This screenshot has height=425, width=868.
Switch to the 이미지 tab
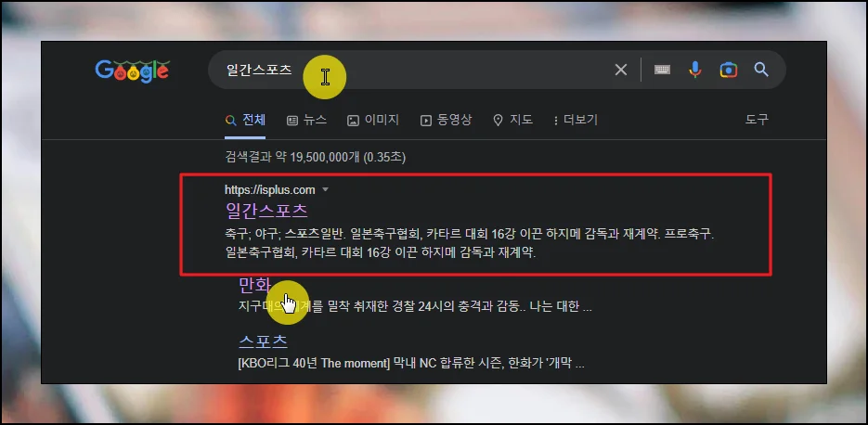pos(373,120)
